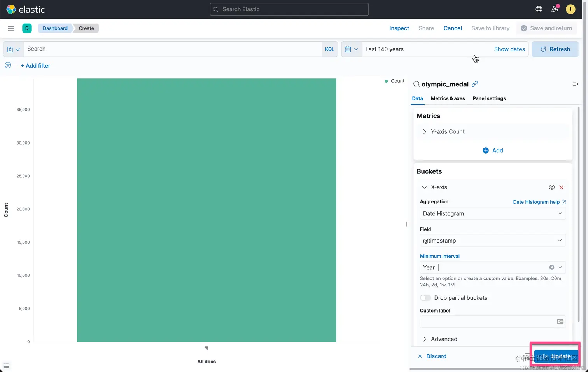Open the user avatar menu

coord(570,9)
